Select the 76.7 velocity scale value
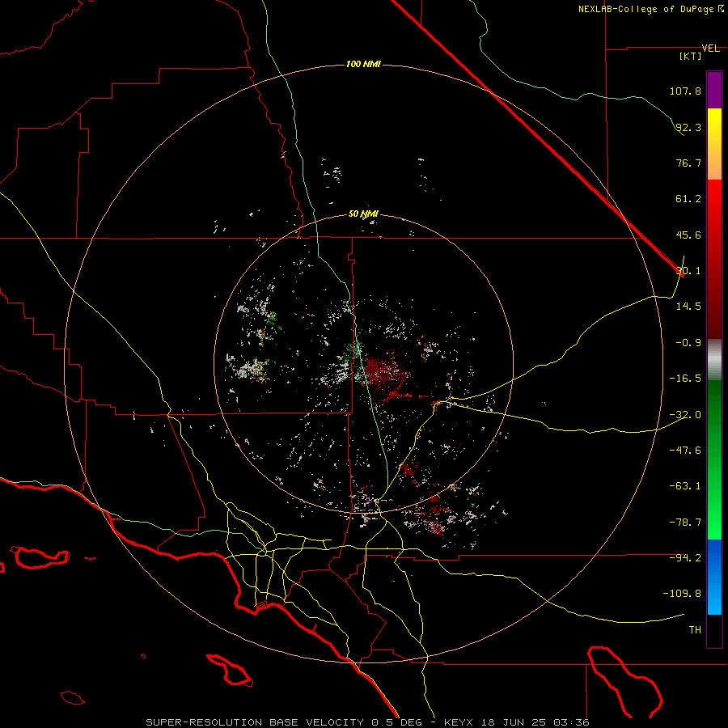Screen dimensions: 728x728 pos(688,163)
